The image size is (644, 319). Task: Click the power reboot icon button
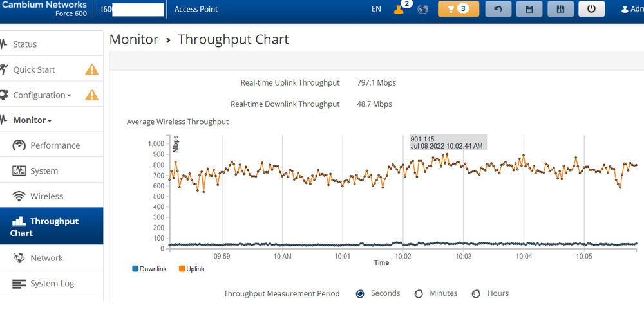tap(591, 9)
